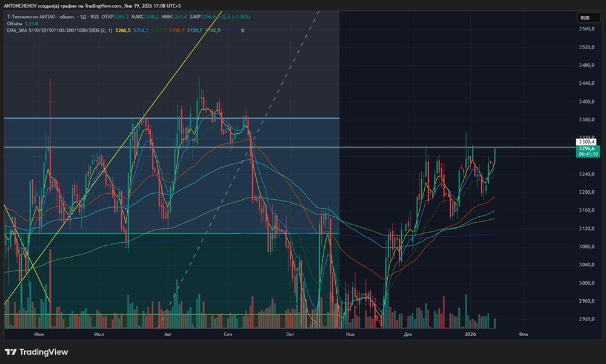Click 3000,0 on the price scale
Screen dimensions: 606x364
587,283
